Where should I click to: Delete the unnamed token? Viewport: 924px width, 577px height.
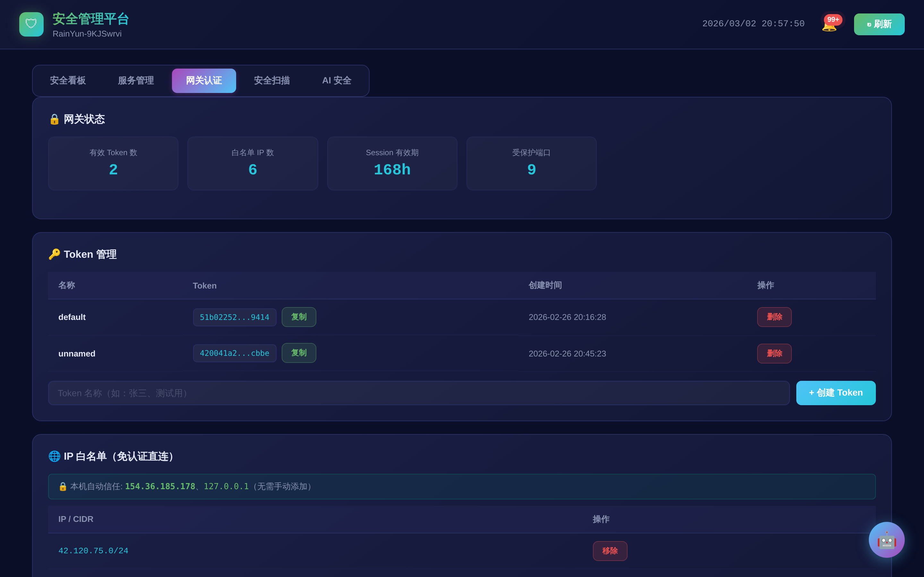click(x=774, y=354)
